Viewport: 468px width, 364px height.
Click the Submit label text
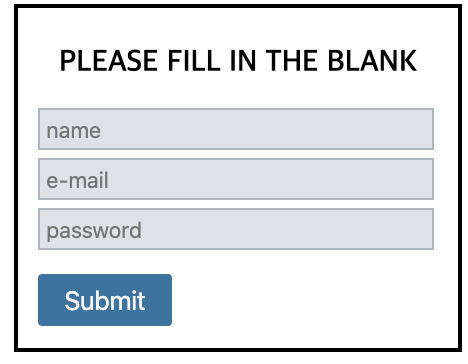pos(105,301)
